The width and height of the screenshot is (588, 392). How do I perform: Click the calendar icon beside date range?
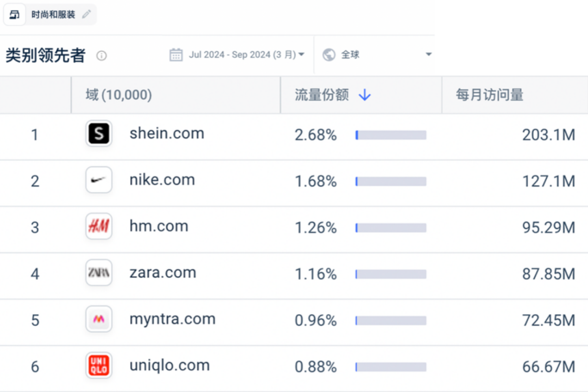coord(176,55)
